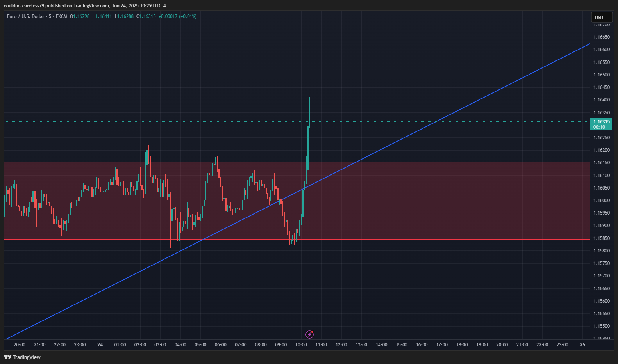Click the economic event lightning icon
The image size is (618, 364).
click(x=309, y=334)
